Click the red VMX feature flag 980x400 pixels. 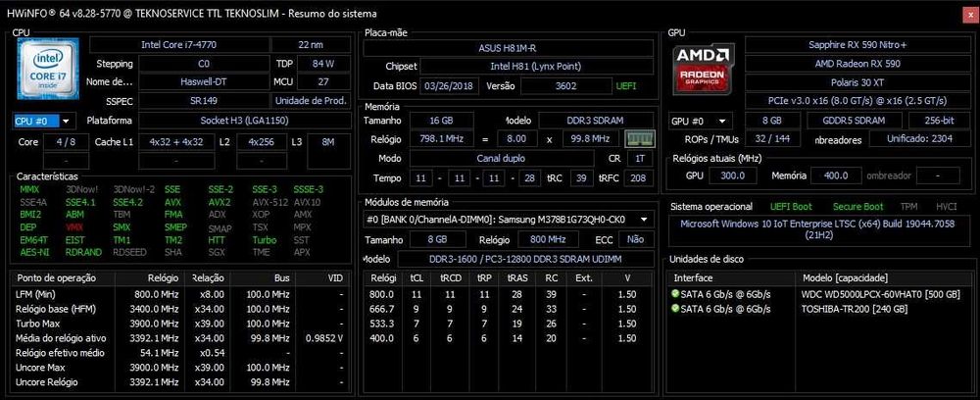[x=73, y=227]
